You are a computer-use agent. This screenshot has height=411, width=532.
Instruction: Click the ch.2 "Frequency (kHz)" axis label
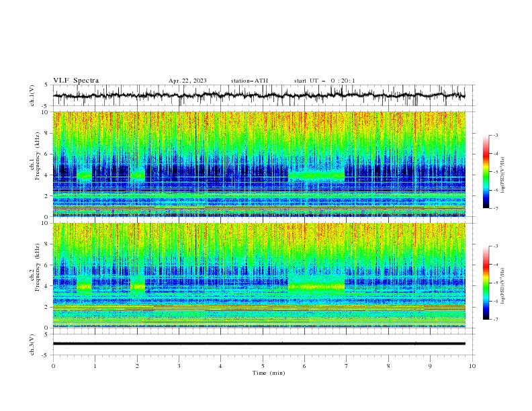pos(38,267)
